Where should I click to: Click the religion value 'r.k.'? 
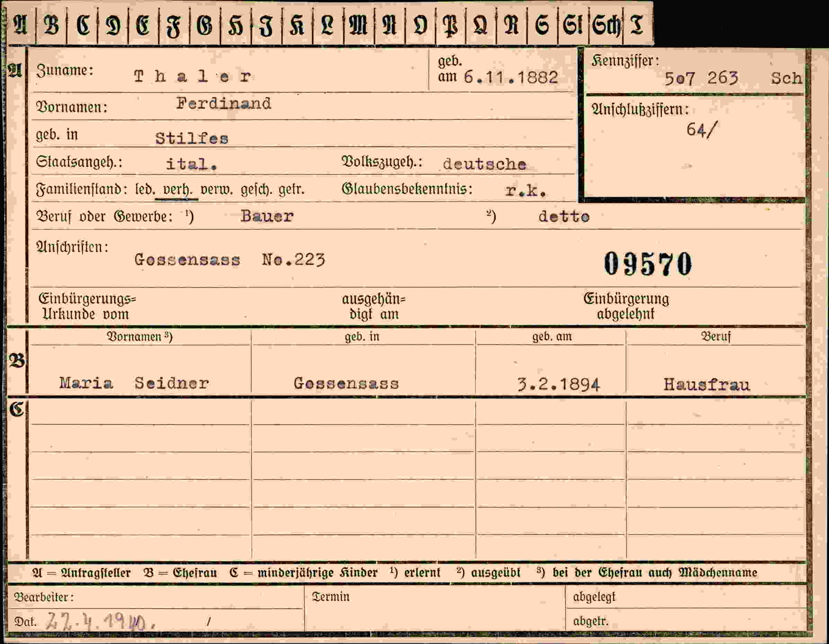(526, 191)
